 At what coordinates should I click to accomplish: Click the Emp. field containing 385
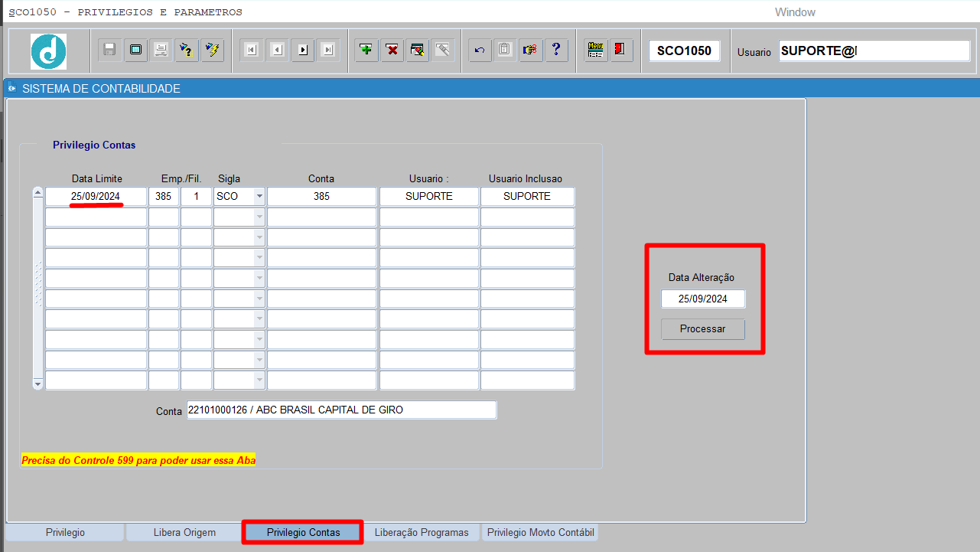[164, 197]
